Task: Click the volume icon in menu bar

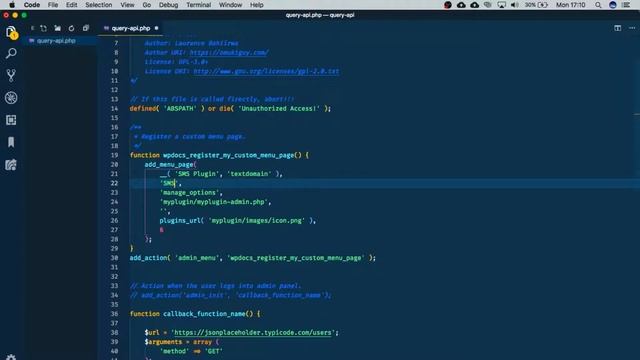Action: pyautogui.click(x=515, y=5)
